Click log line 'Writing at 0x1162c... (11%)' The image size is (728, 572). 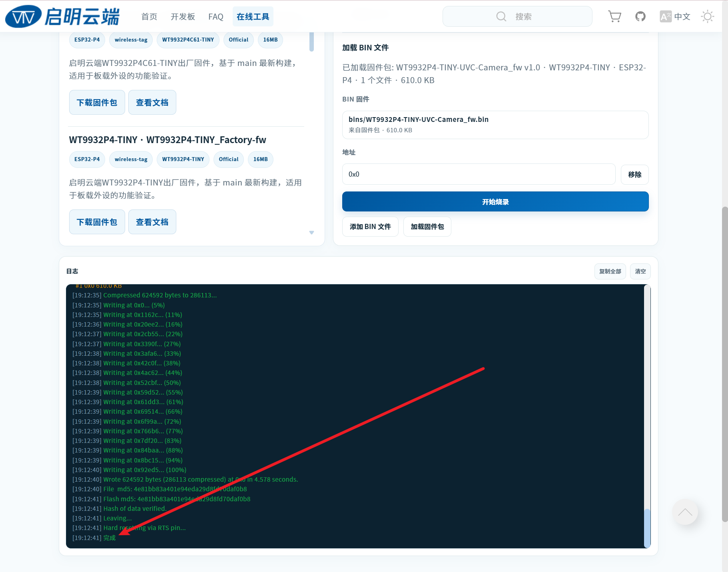pyautogui.click(x=127, y=315)
